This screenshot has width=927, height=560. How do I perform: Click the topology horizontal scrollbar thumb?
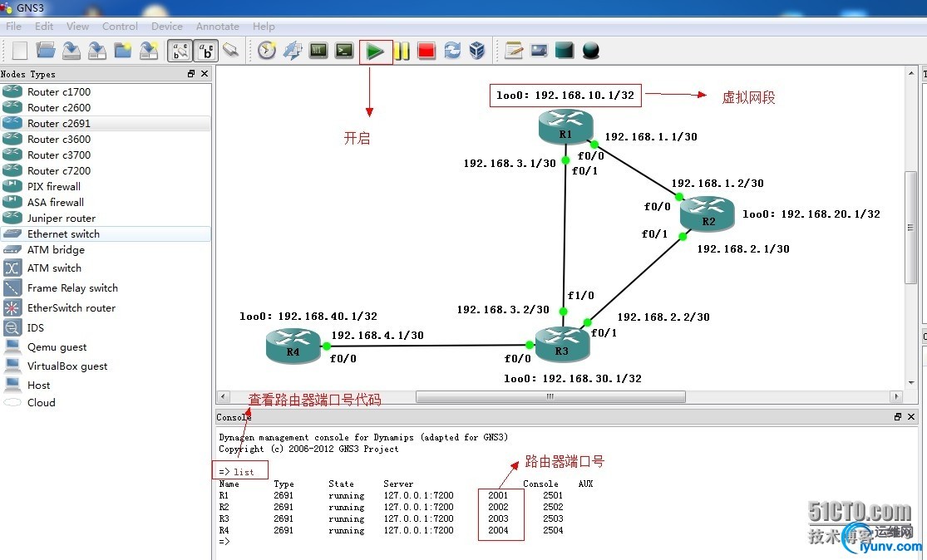click(550, 396)
